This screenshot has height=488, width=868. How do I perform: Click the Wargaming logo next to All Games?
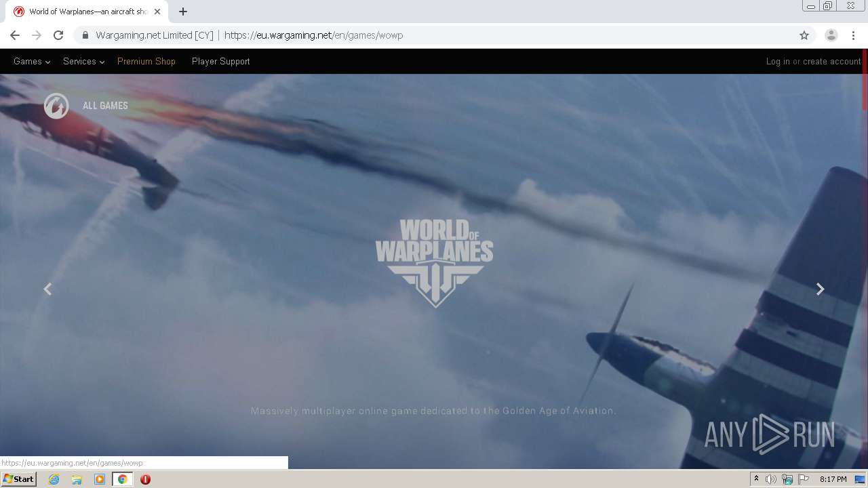point(56,106)
